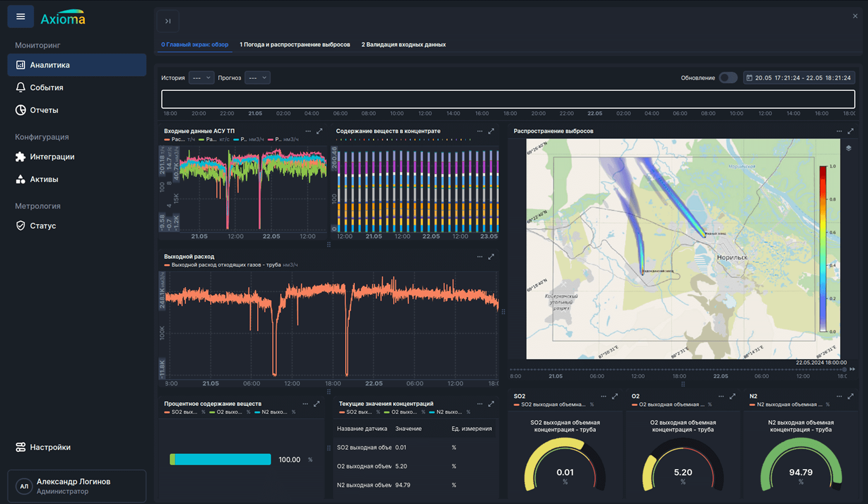The image size is (868, 504).
Task: Open the map layers selector icon
Action: click(849, 148)
